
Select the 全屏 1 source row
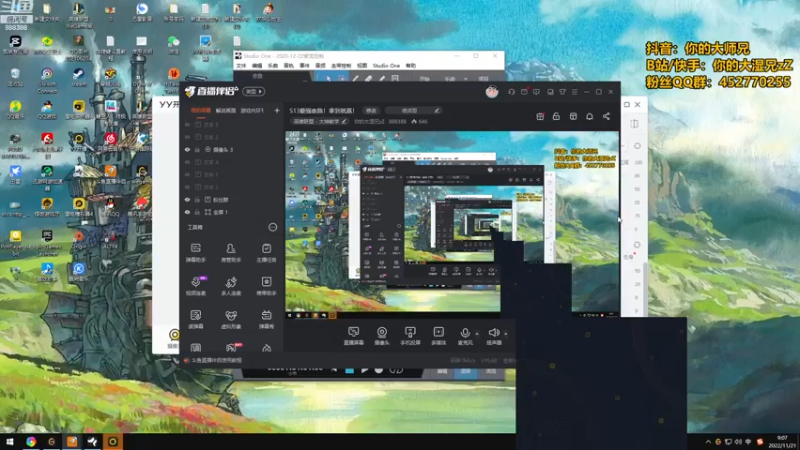(x=231, y=212)
